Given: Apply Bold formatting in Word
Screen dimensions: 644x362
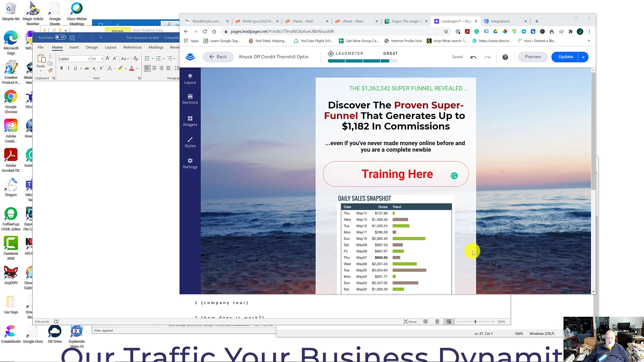Looking at the screenshot, I should tap(61, 68).
